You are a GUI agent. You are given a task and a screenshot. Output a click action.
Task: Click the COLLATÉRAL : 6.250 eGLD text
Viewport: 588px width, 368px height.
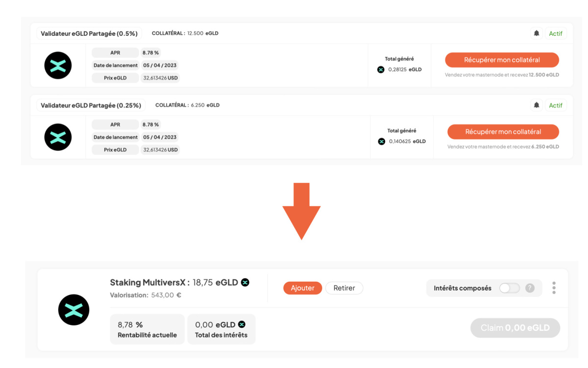pos(187,105)
